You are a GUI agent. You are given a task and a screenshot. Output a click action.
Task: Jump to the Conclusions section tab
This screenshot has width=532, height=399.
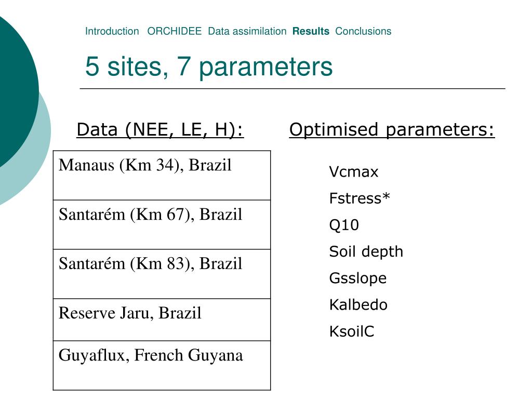click(x=363, y=31)
